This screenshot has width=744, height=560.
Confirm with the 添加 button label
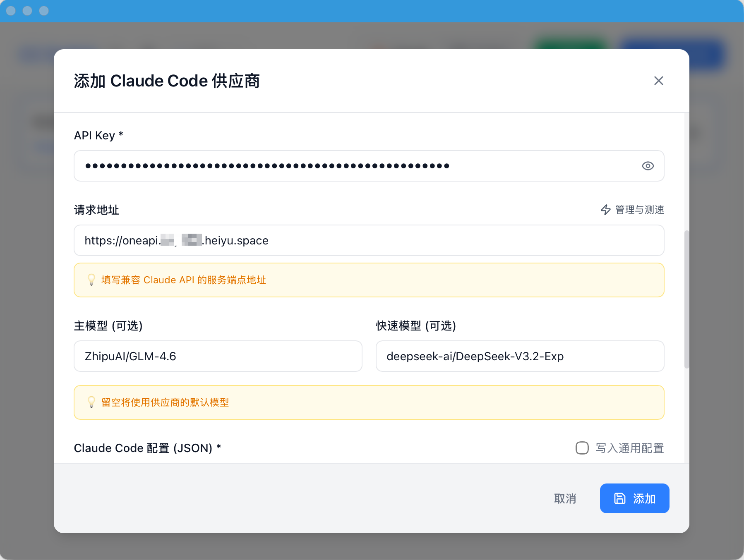coord(644,498)
